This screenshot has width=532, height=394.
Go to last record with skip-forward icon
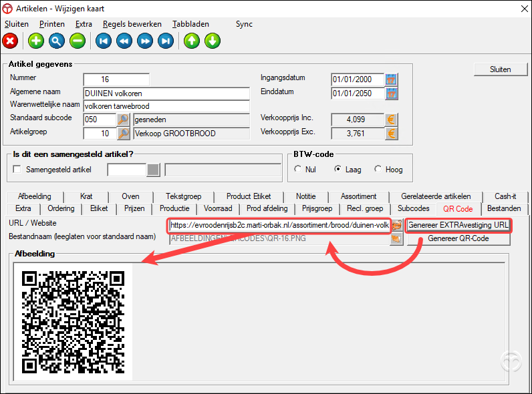point(166,41)
